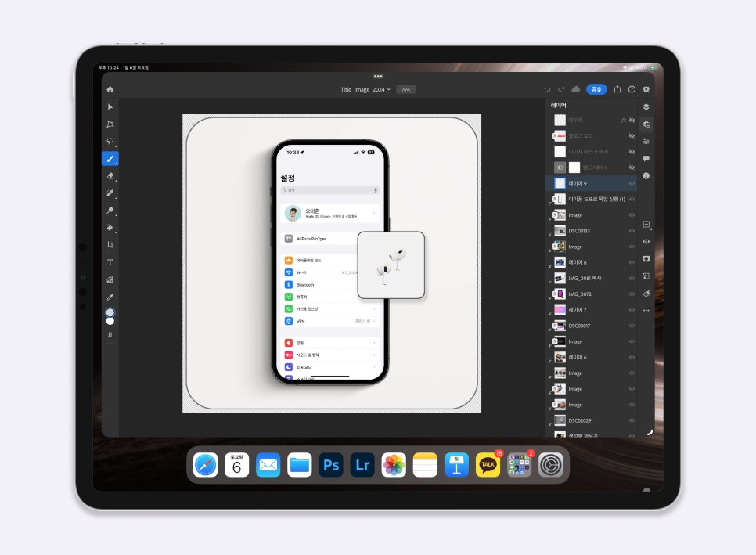Select the Clone Stamp/Dodge tool
The image size is (756, 555).
coord(110,211)
